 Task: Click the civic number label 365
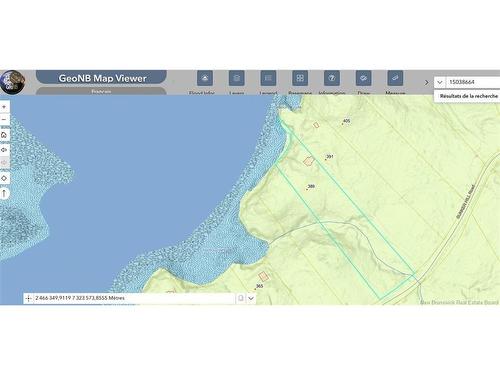tap(259, 286)
